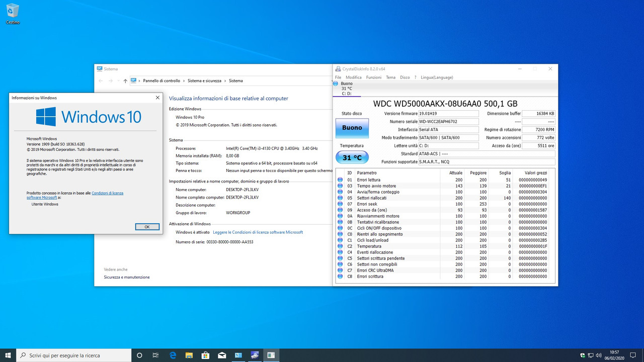Image resolution: width=644 pixels, height=362 pixels.
Task: Click the Parametro column header
Action: coord(366,173)
